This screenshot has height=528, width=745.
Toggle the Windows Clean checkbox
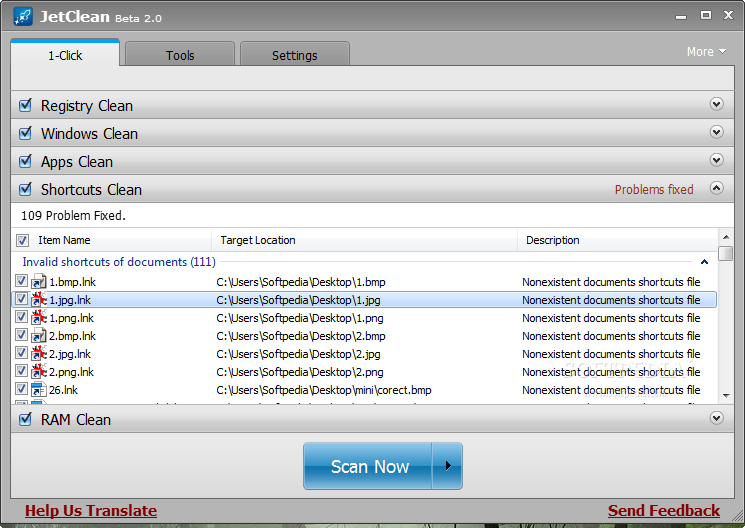[25, 133]
